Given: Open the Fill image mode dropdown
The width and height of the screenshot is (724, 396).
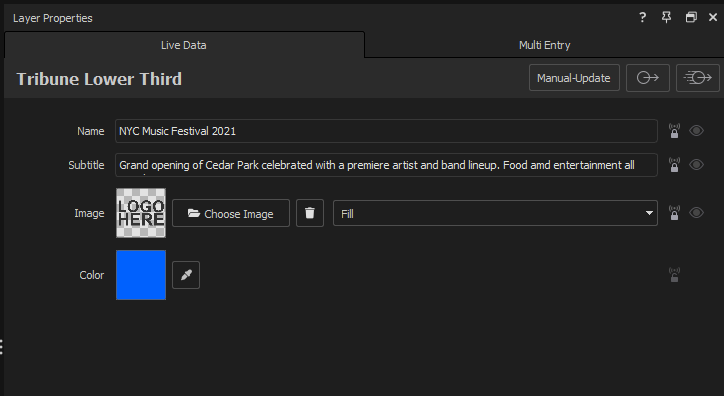Looking at the screenshot, I should (495, 213).
